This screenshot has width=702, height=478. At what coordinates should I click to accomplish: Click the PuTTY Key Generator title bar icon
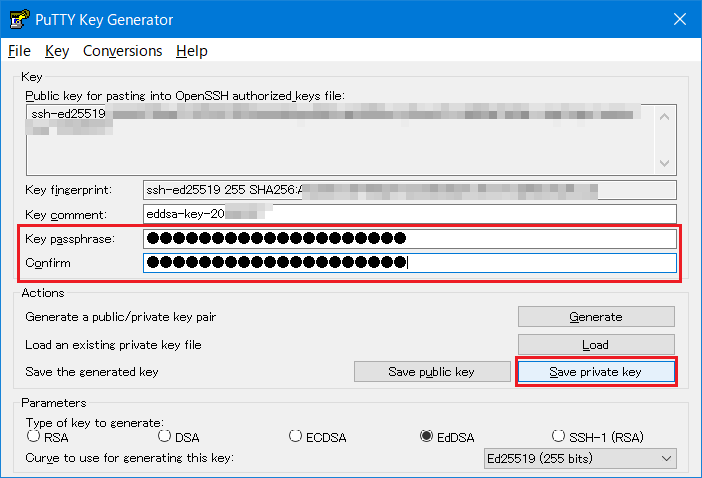tap(17, 20)
